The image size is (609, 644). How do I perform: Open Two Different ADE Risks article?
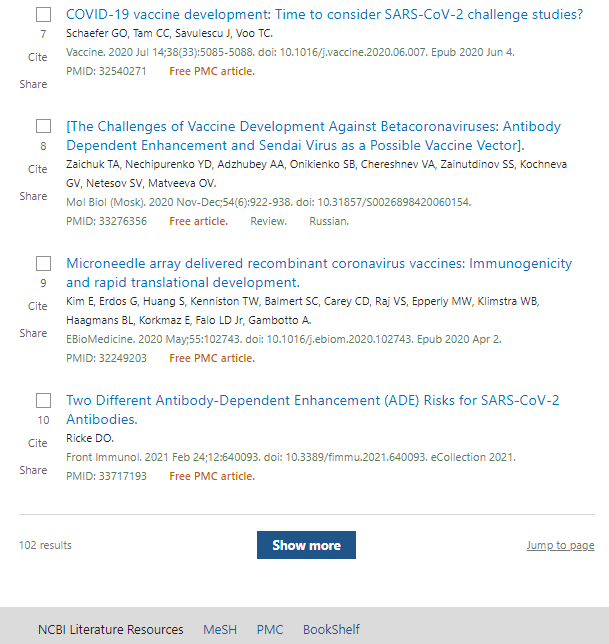(x=313, y=409)
